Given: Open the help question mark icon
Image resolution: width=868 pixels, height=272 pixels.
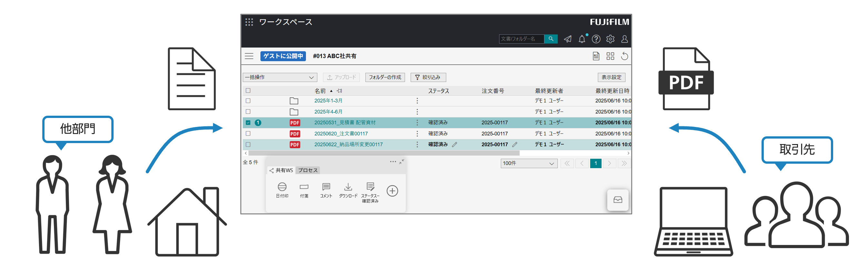Looking at the screenshot, I should point(596,39).
